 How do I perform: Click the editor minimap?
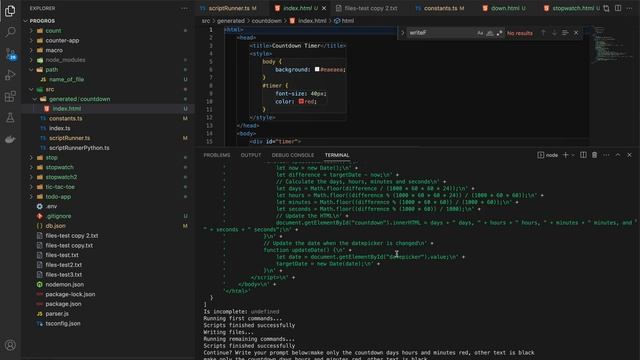[x=611, y=45]
